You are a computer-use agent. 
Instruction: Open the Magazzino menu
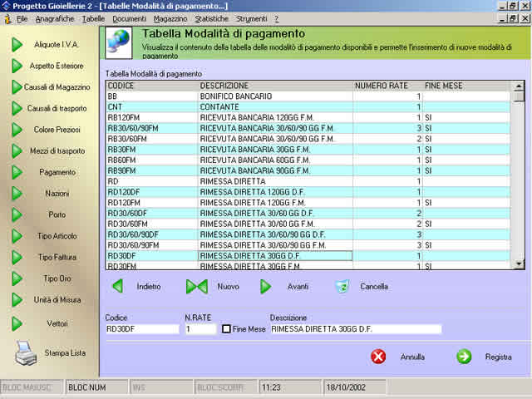click(x=170, y=19)
